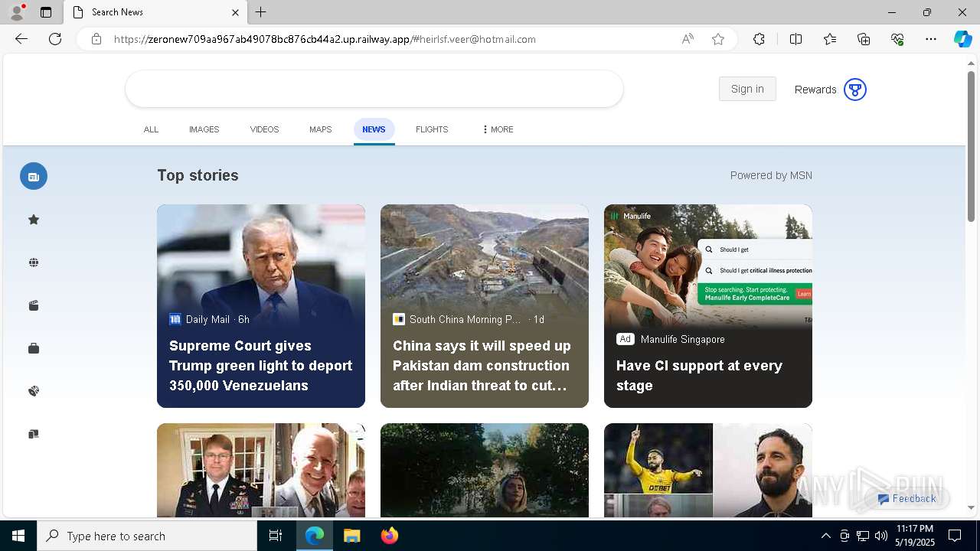Open the Rewards link

click(815, 90)
